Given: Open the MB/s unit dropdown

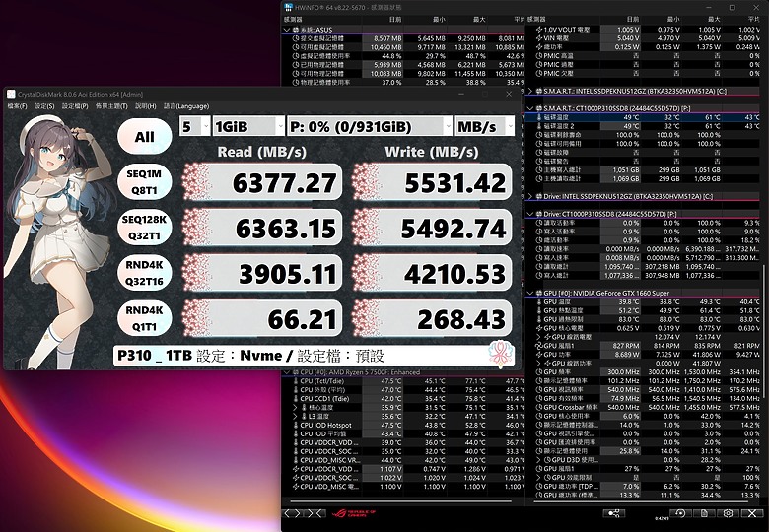Looking at the screenshot, I should pyautogui.click(x=484, y=127).
